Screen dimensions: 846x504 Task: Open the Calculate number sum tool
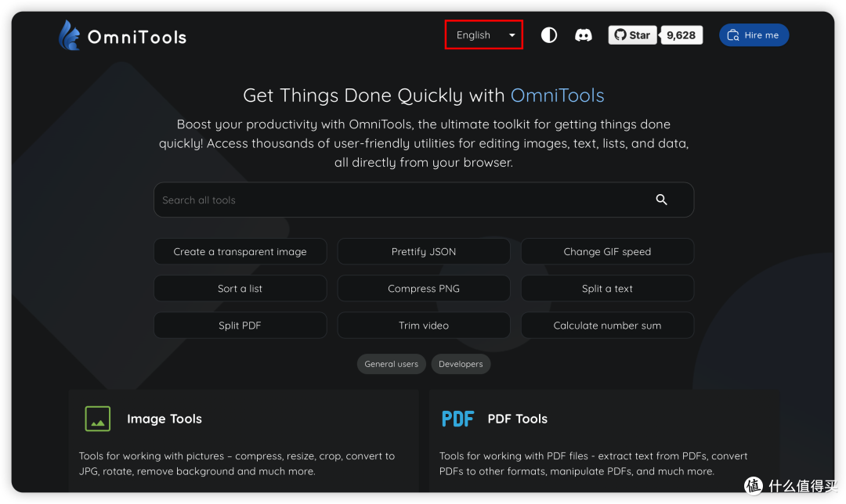[x=607, y=326]
